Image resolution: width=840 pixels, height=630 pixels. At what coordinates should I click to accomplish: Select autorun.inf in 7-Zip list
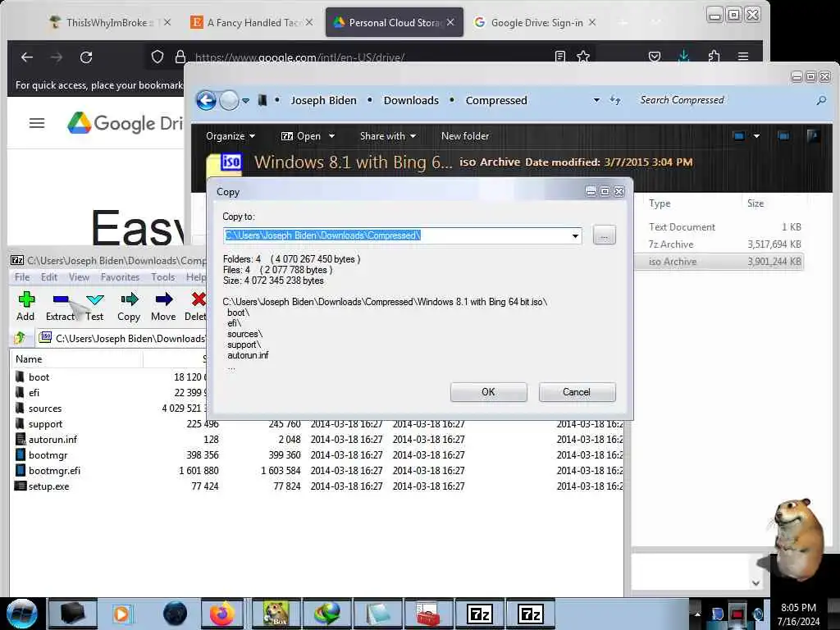(x=52, y=440)
